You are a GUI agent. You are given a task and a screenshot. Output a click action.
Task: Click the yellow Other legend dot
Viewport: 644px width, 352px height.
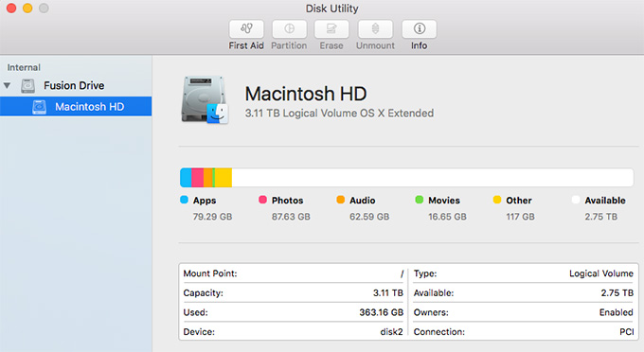coord(497,200)
